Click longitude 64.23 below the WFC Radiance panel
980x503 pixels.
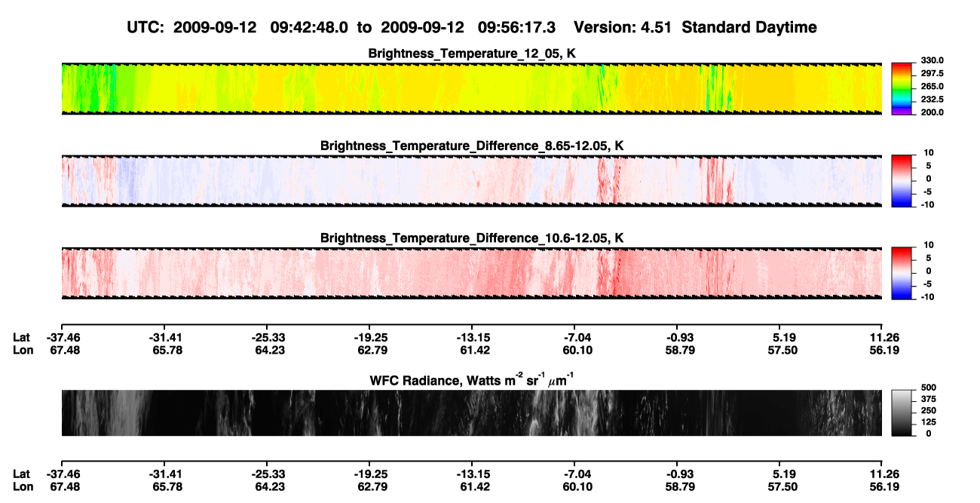click(268, 486)
